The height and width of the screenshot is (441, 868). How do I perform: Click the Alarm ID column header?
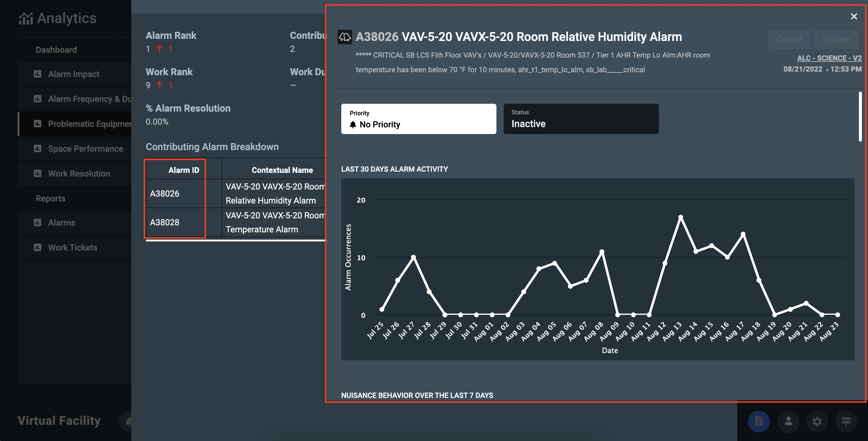click(184, 170)
